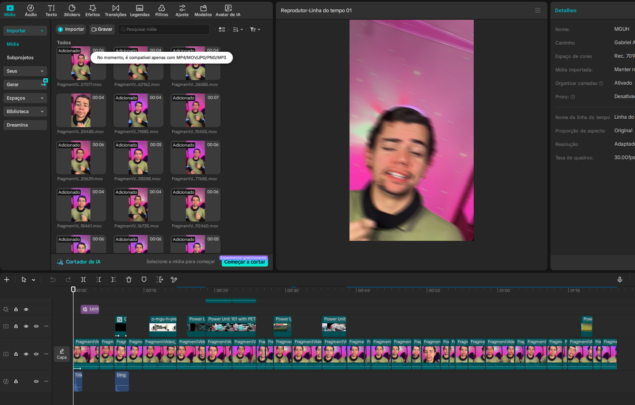The height and width of the screenshot is (405, 635).
Task: Click the arrow-out icon in timeline toolbar
Action: point(160,279)
